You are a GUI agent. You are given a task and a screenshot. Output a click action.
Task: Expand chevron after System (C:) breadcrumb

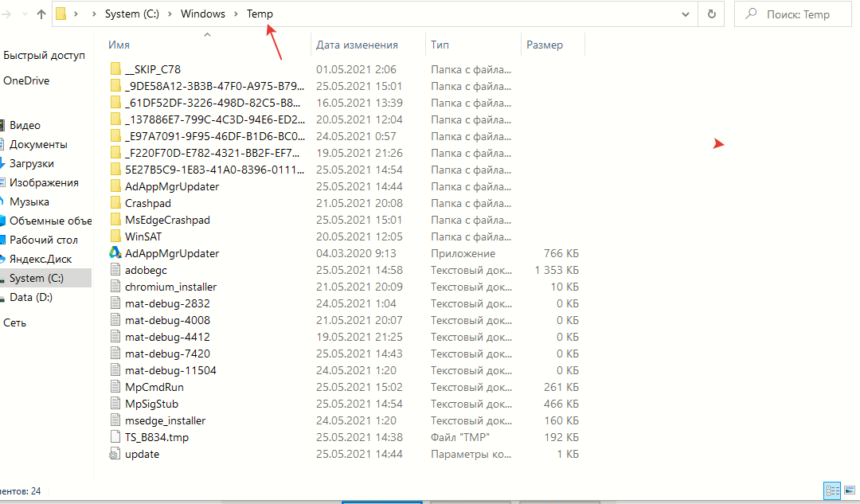(170, 14)
